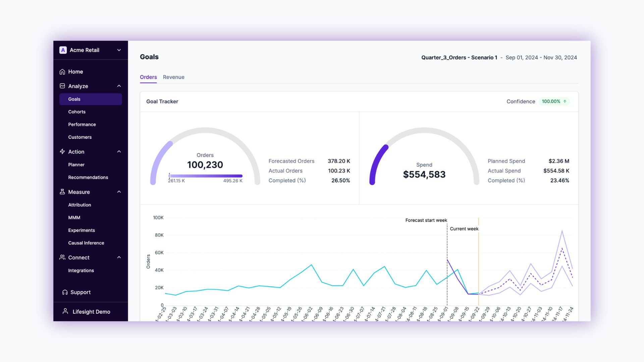The image size is (644, 362).
Task: Select the Orders tab
Action: tap(148, 77)
